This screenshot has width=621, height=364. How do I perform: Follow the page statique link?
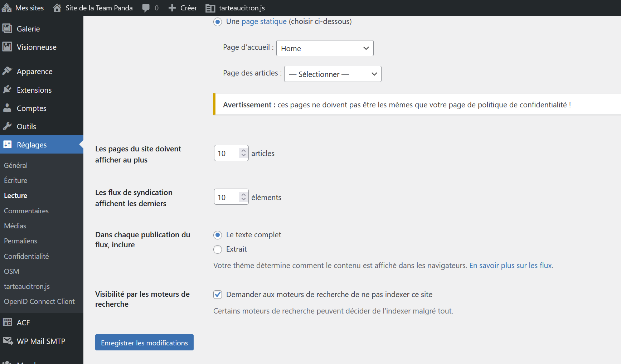(x=264, y=21)
